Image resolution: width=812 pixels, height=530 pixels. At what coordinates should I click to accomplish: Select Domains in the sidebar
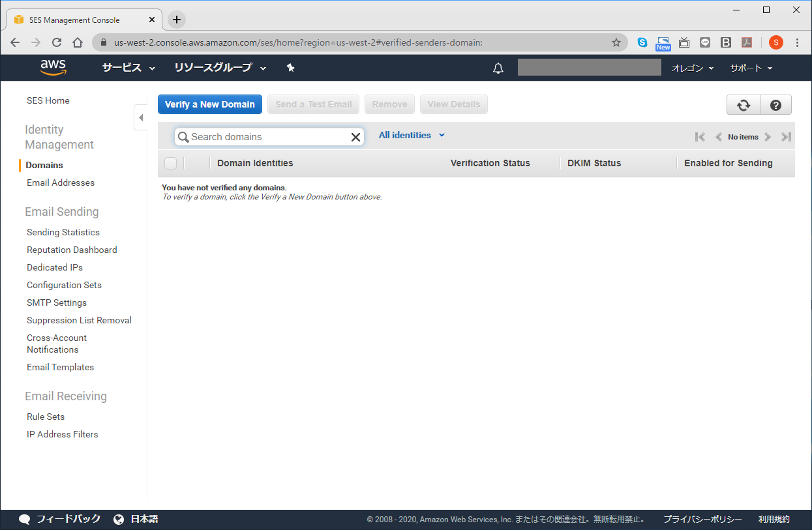point(44,165)
